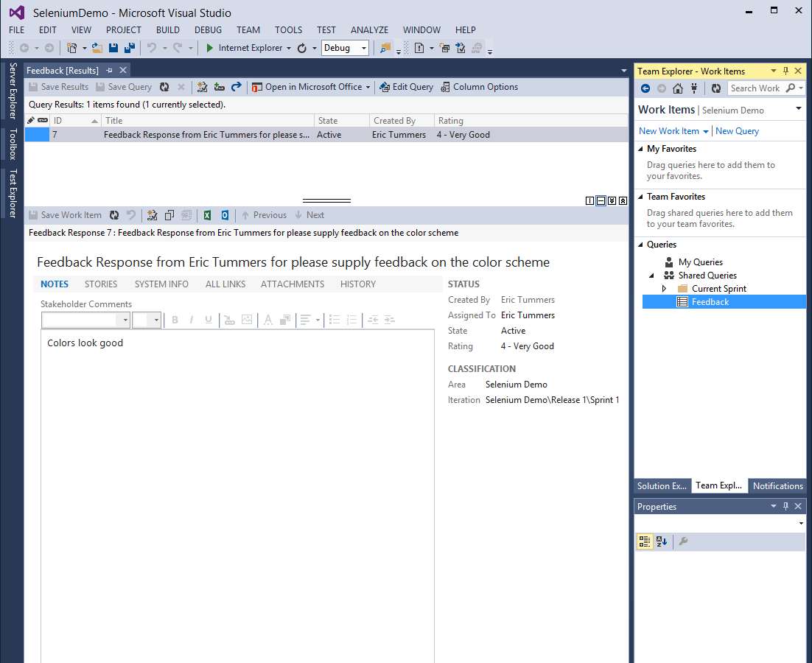Toggle Categorized view in Properties panel
Image resolution: width=812 pixels, height=663 pixels.
pos(645,541)
